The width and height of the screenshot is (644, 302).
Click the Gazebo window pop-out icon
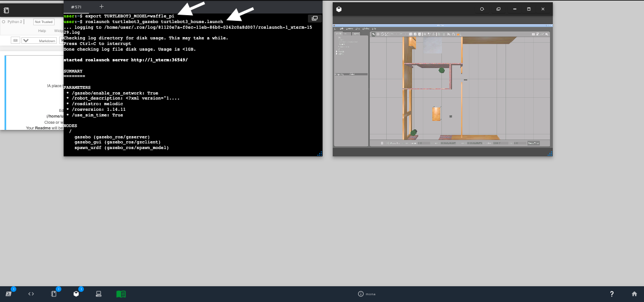(498, 9)
